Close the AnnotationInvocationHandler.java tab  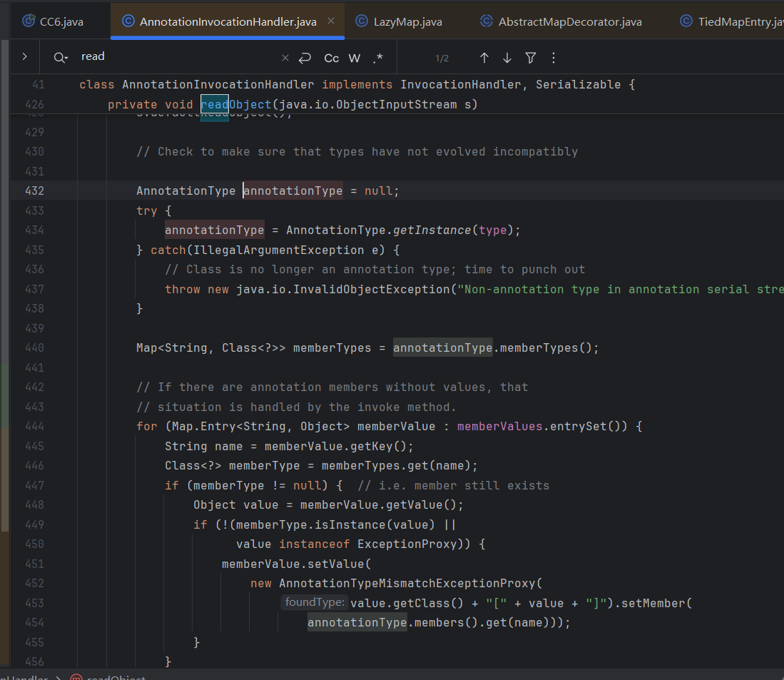331,21
